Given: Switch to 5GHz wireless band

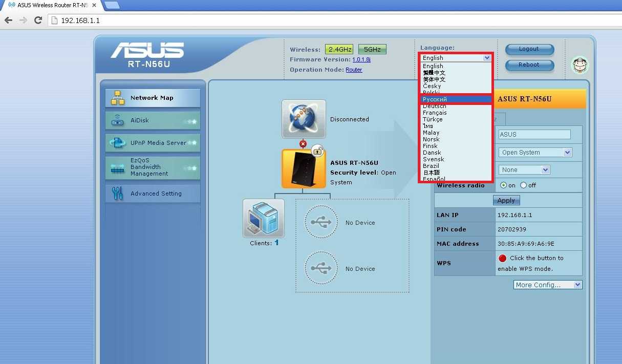Looking at the screenshot, I should (x=372, y=50).
